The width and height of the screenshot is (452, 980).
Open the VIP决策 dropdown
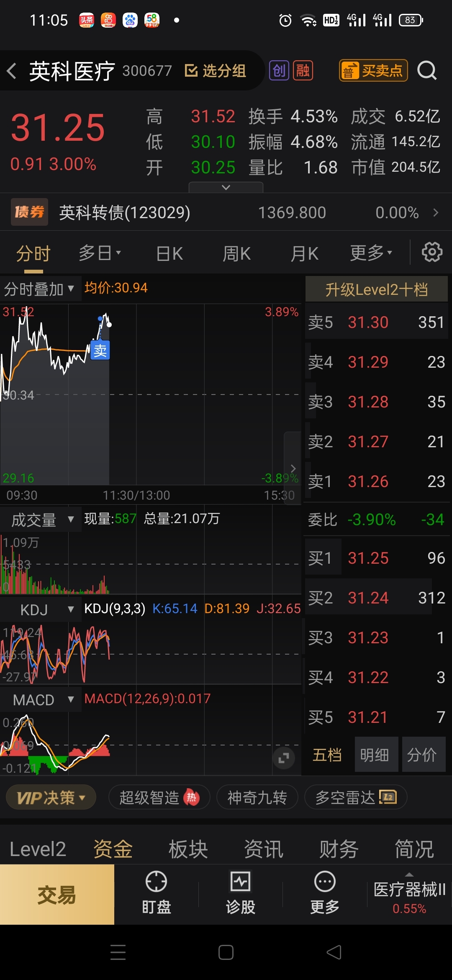(x=51, y=797)
